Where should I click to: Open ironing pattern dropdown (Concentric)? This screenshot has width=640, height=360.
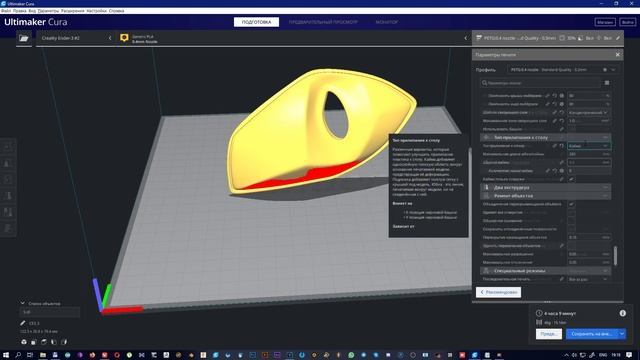589,112
